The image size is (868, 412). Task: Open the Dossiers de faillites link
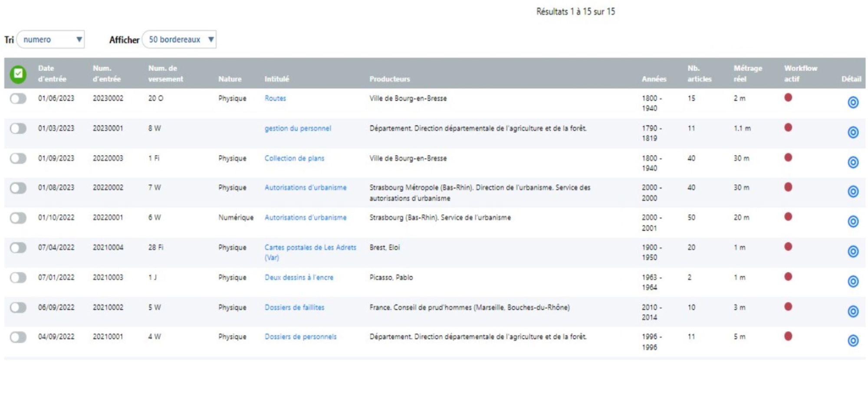coord(294,307)
